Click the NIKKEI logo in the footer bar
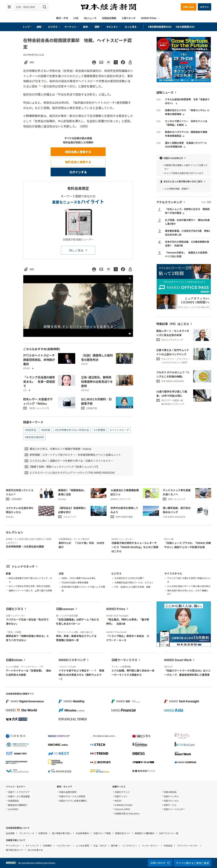This screenshot has height=868, width=217. tap(11, 863)
